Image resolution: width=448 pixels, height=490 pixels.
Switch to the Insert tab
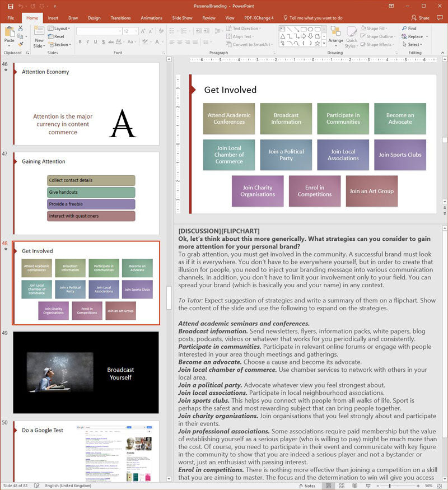point(53,18)
